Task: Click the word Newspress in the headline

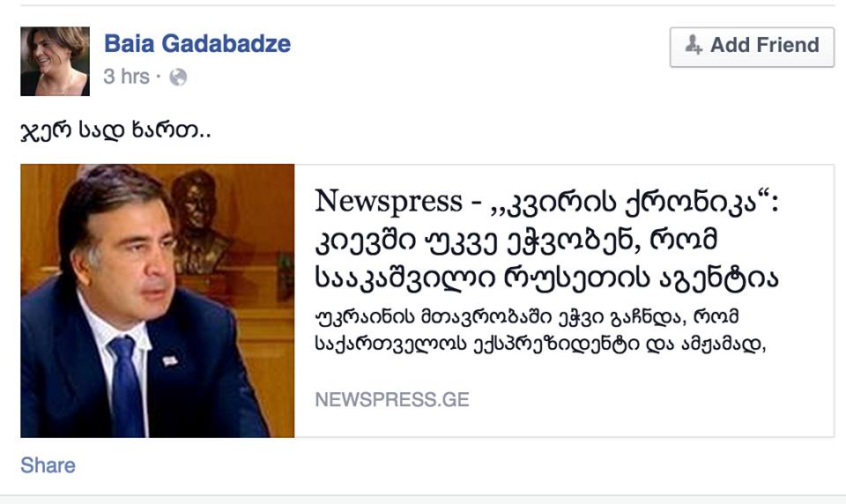Action: coord(389,201)
